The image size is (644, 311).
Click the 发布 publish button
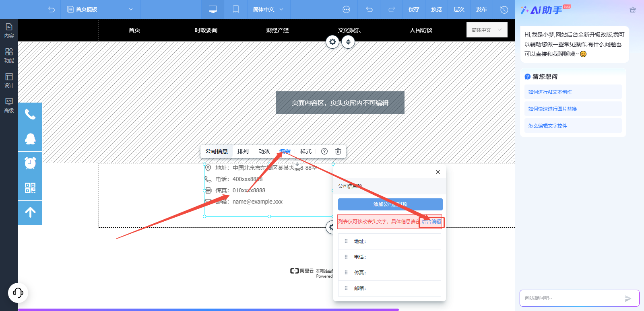pyautogui.click(x=481, y=9)
